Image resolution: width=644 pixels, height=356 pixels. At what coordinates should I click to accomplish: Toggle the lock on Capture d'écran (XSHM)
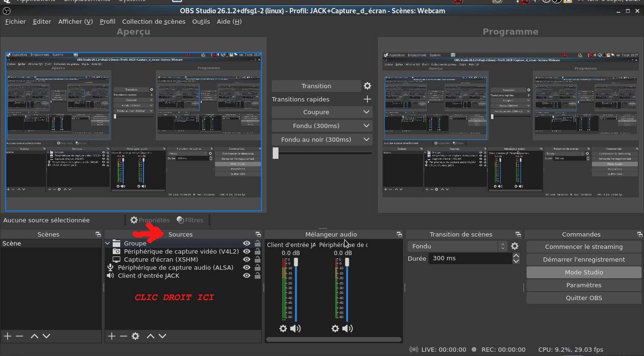coord(258,260)
